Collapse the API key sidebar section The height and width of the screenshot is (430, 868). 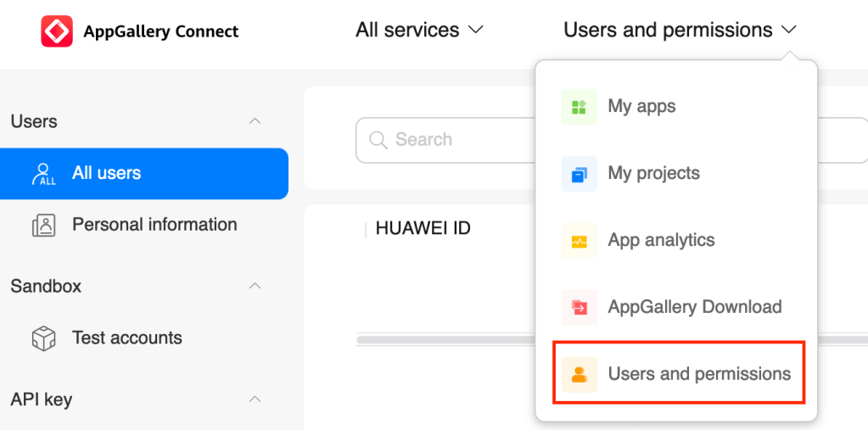255,399
